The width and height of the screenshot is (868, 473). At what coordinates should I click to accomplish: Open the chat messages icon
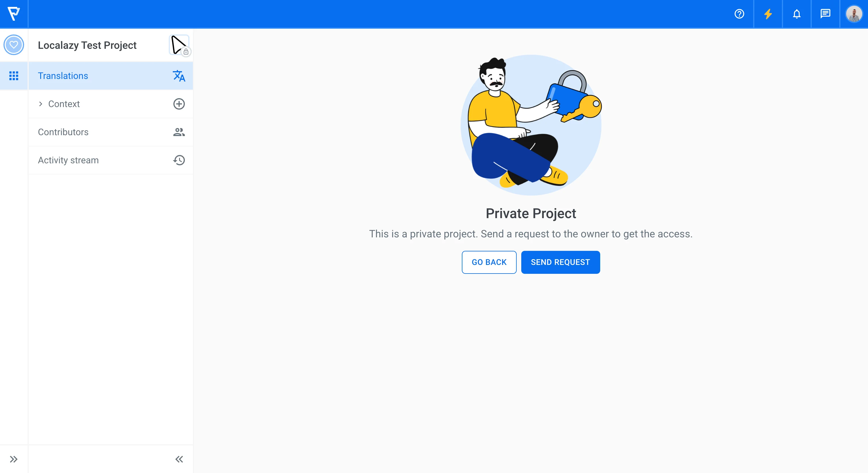tap(825, 14)
